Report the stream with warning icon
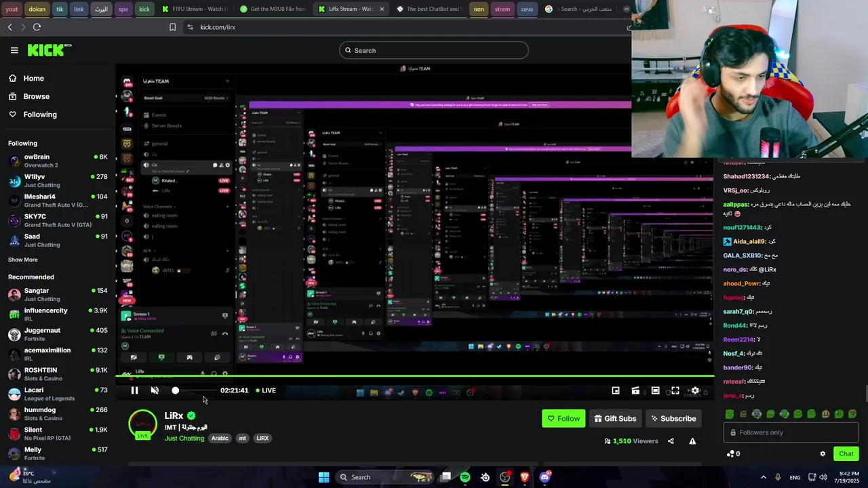Screen dimensions: 868x488 pyautogui.click(x=692, y=441)
